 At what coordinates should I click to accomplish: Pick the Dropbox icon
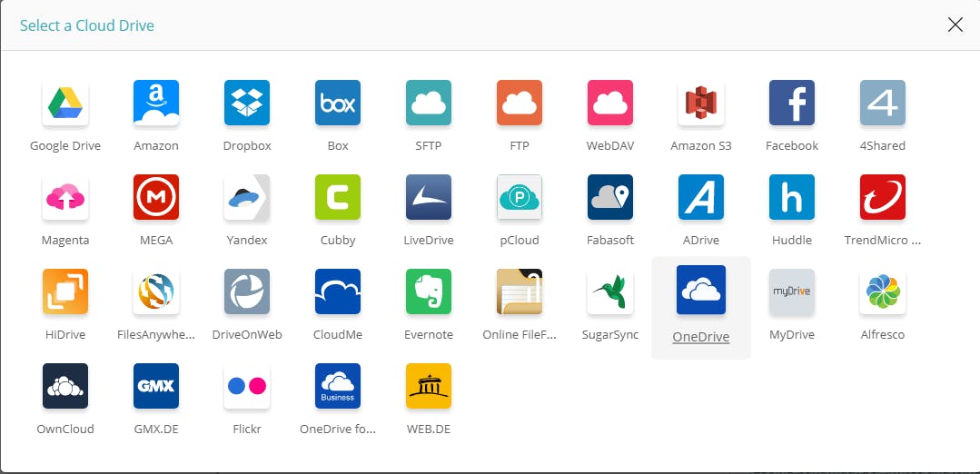pos(247,103)
